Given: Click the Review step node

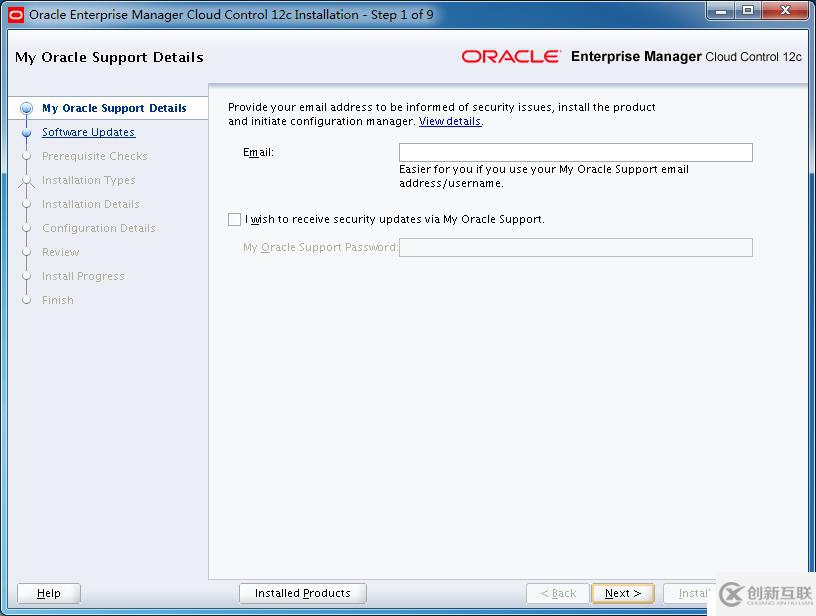Looking at the screenshot, I should [25, 252].
